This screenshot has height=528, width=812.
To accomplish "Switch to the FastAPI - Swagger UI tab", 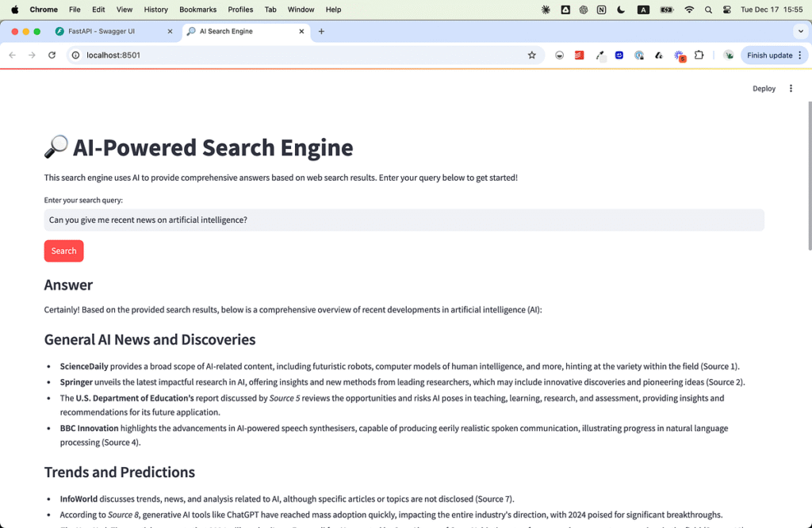I will [111, 32].
